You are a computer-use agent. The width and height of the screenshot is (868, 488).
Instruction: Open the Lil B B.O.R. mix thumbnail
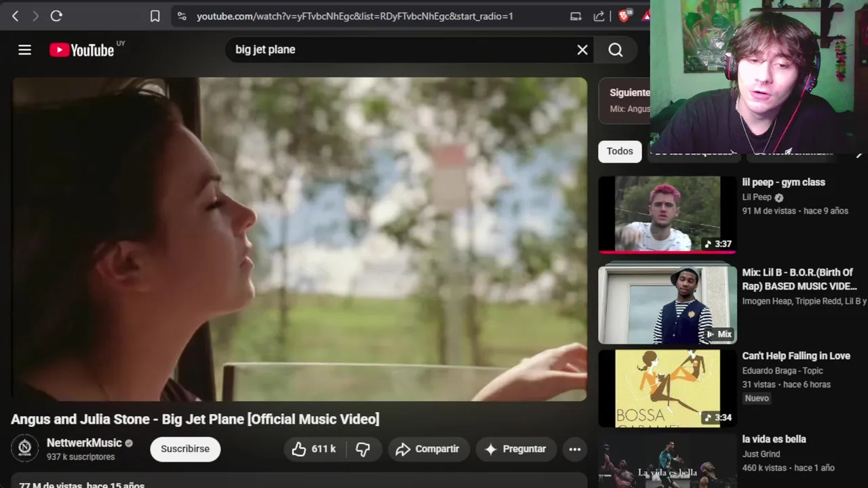[x=667, y=304]
